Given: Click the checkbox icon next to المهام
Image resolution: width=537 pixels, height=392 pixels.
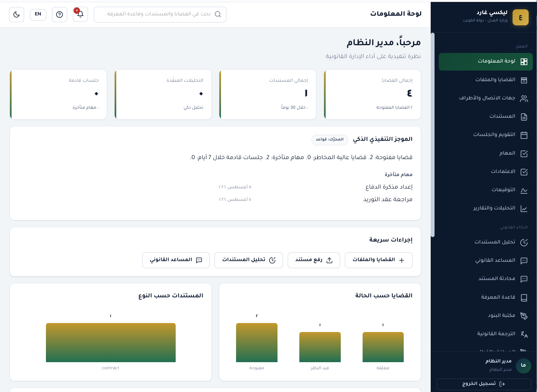Looking at the screenshot, I should tap(524, 154).
